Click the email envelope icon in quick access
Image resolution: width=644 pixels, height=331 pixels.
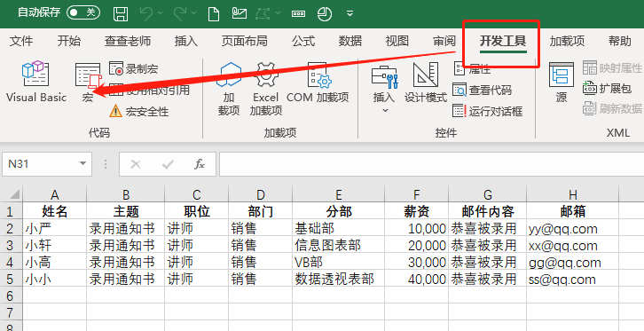[x=239, y=13]
